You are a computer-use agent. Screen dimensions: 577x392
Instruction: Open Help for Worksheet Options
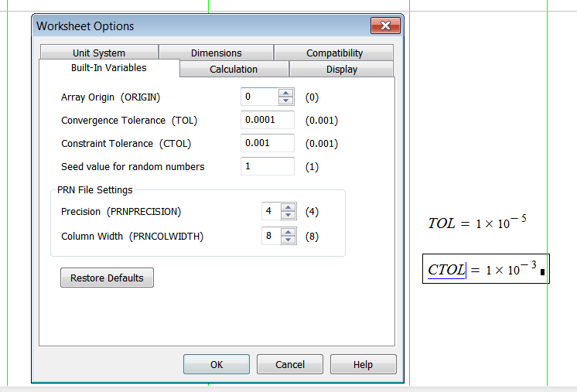coord(364,364)
